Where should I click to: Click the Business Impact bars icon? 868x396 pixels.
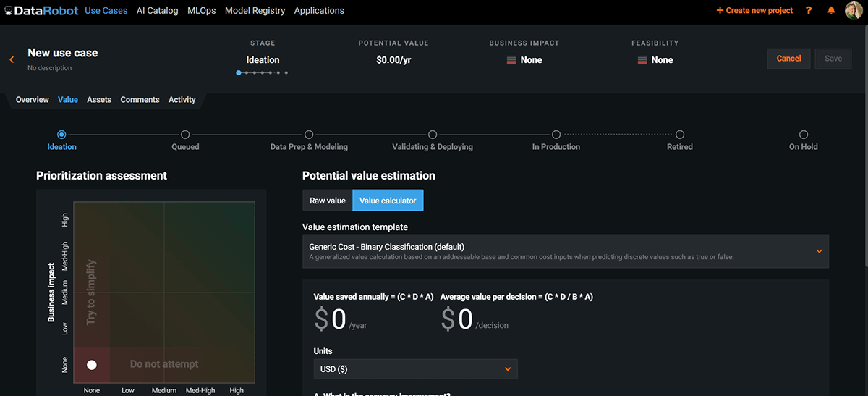pos(511,60)
